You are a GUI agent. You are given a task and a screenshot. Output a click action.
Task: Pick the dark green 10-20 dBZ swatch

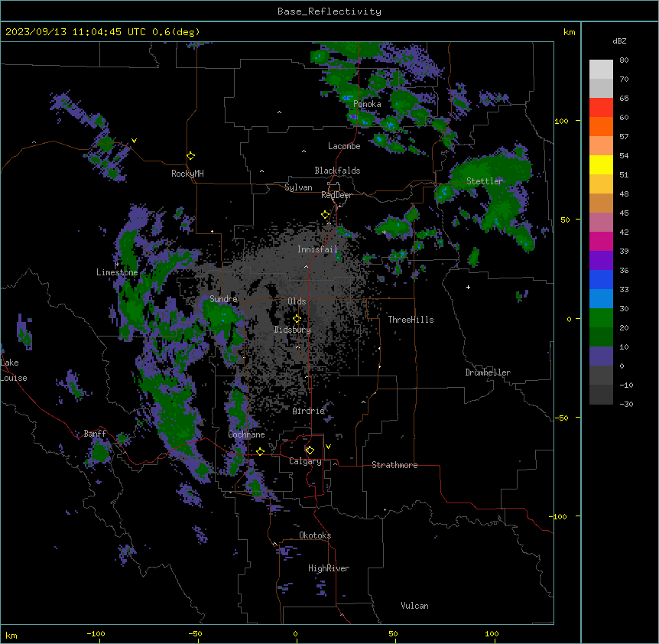601,337
